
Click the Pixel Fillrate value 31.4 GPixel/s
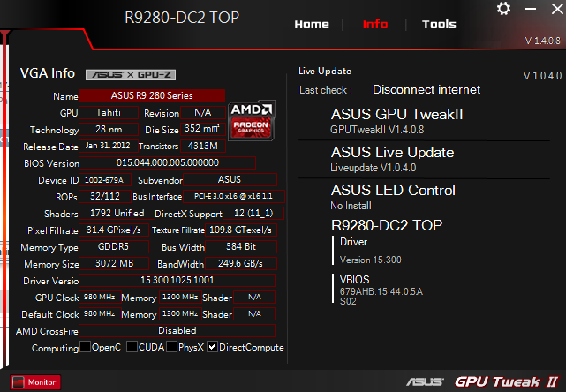coord(114,230)
